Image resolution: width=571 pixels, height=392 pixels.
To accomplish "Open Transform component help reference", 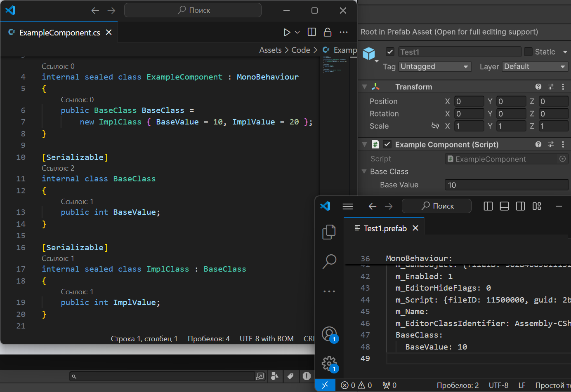I will click(538, 87).
